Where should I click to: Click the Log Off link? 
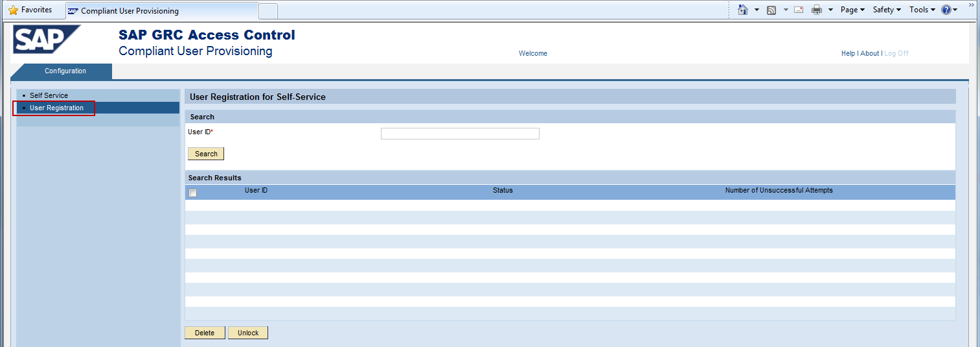point(896,53)
